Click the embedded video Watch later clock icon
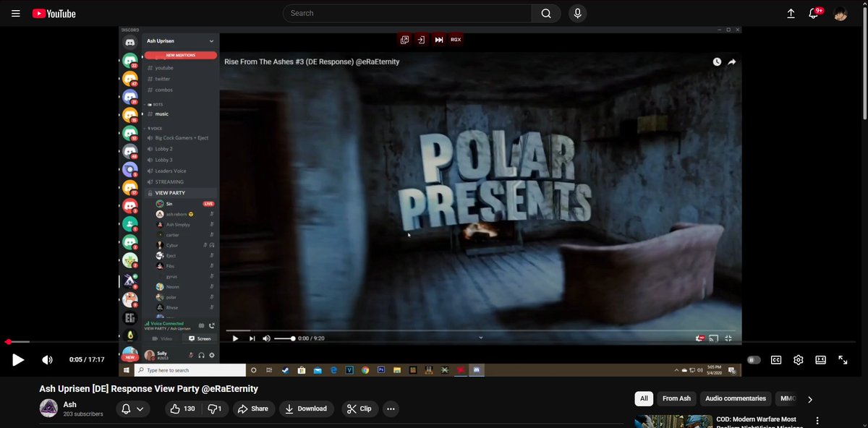 [x=717, y=62]
